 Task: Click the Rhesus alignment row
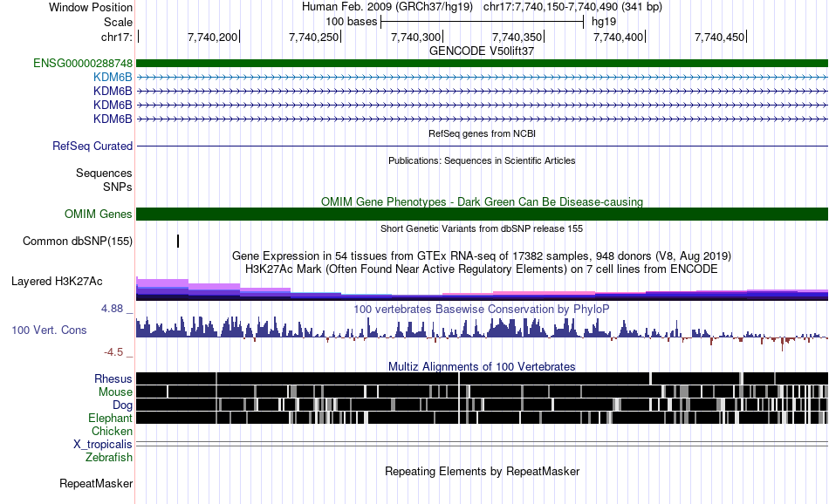[x=483, y=378]
